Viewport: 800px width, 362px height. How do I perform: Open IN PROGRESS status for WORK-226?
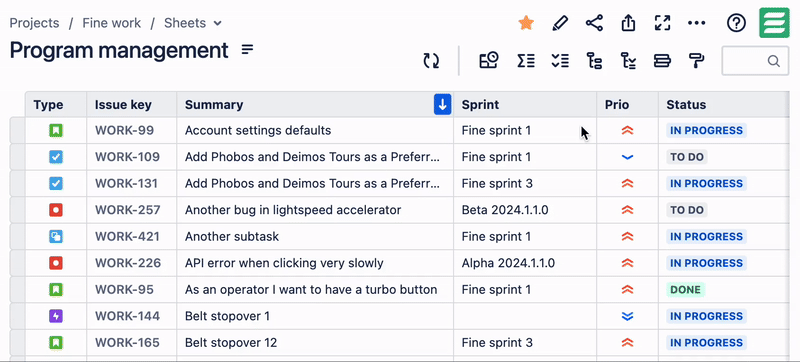706,263
